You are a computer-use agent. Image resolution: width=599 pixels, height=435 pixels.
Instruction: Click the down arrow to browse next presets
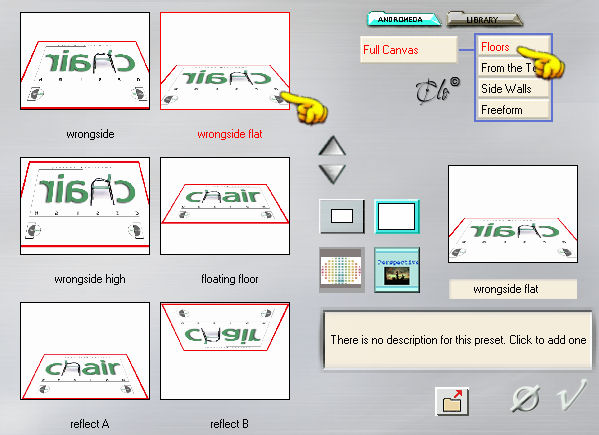[332, 174]
